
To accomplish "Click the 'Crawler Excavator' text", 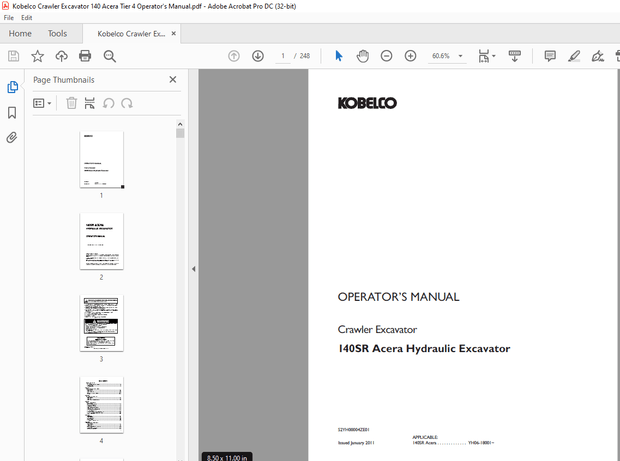I will click(377, 329).
